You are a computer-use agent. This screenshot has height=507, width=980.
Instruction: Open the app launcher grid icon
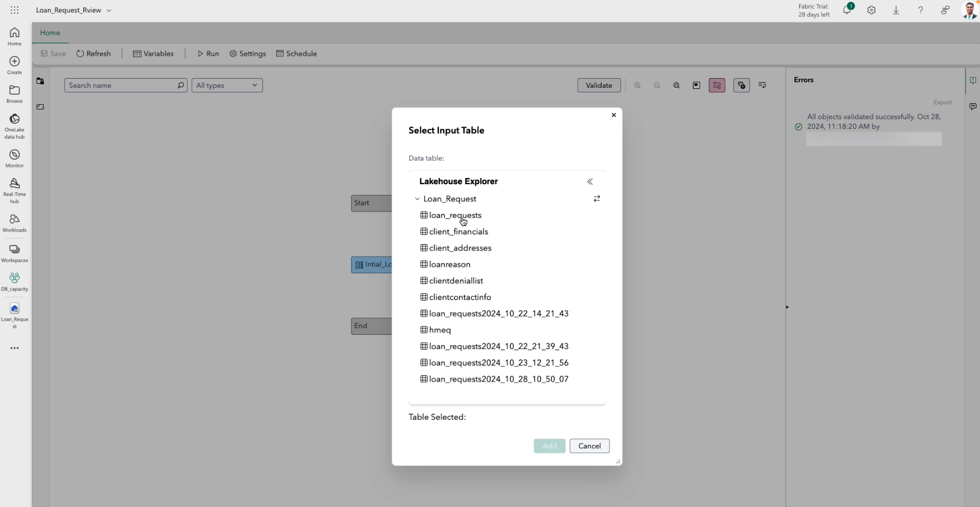[15, 10]
